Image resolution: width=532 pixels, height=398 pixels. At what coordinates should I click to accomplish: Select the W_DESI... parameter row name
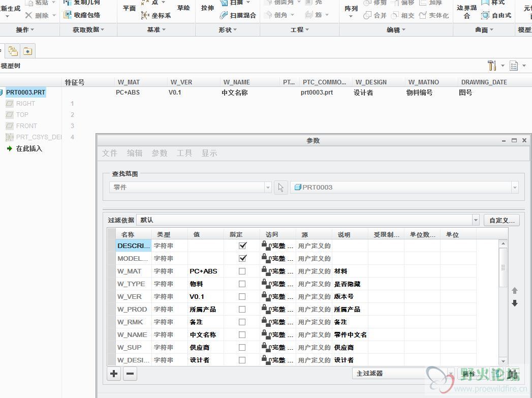coord(133,360)
